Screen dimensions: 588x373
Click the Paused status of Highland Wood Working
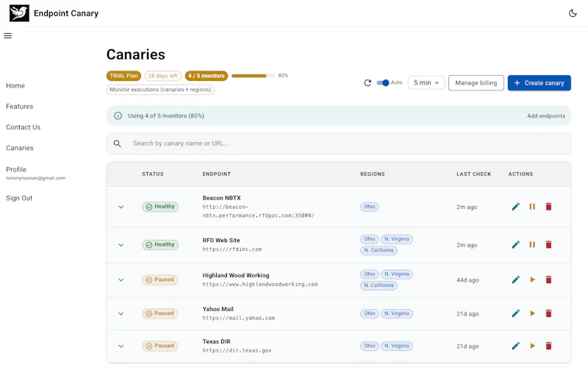159,280
